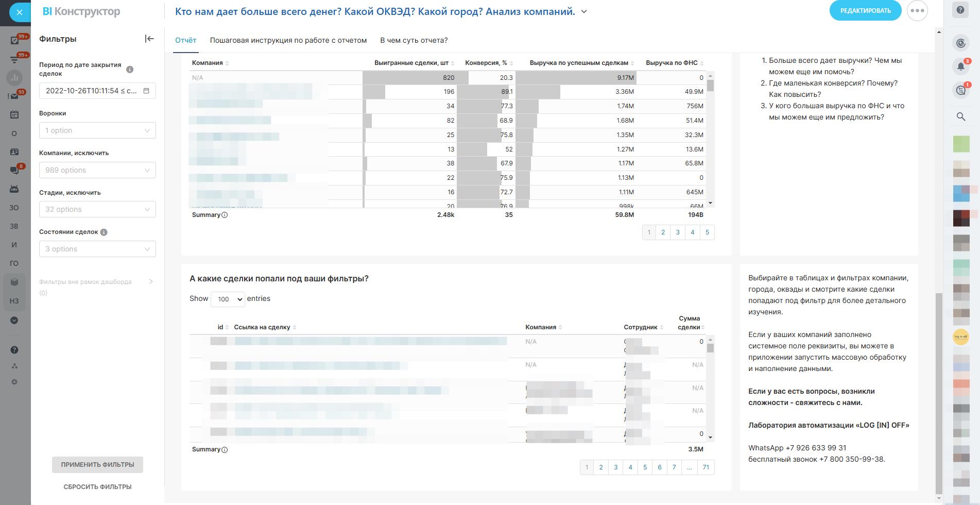Open Состоянии сделок filter dropdown
Screen dimensions: 980x505
pyautogui.click(x=97, y=249)
